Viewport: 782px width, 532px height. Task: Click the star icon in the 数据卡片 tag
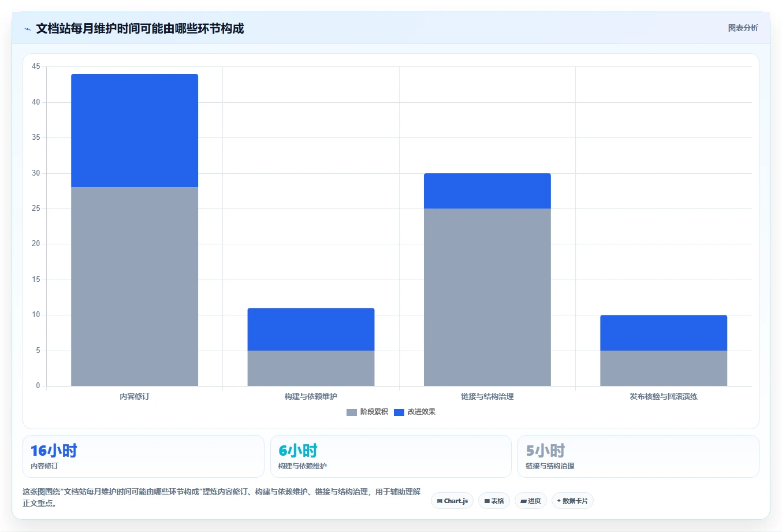point(559,501)
